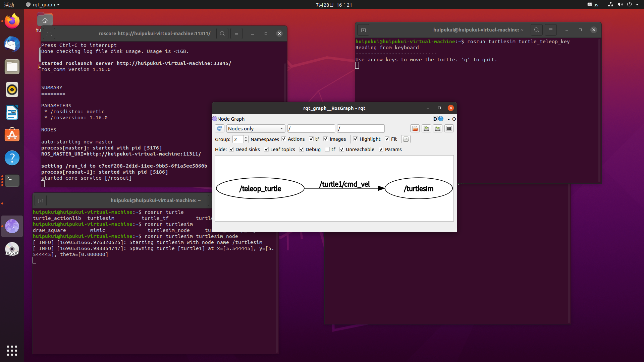
Task: Open the 'us' keyboard input source indicator
Action: pyautogui.click(x=593, y=5)
